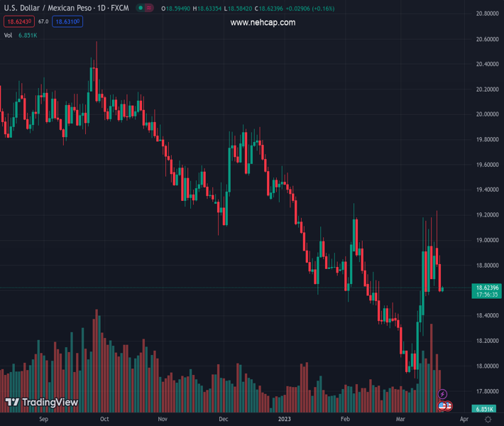The height and width of the screenshot is (426, 504).
Task: Click the Sep label on time axis
Action: [44, 419]
